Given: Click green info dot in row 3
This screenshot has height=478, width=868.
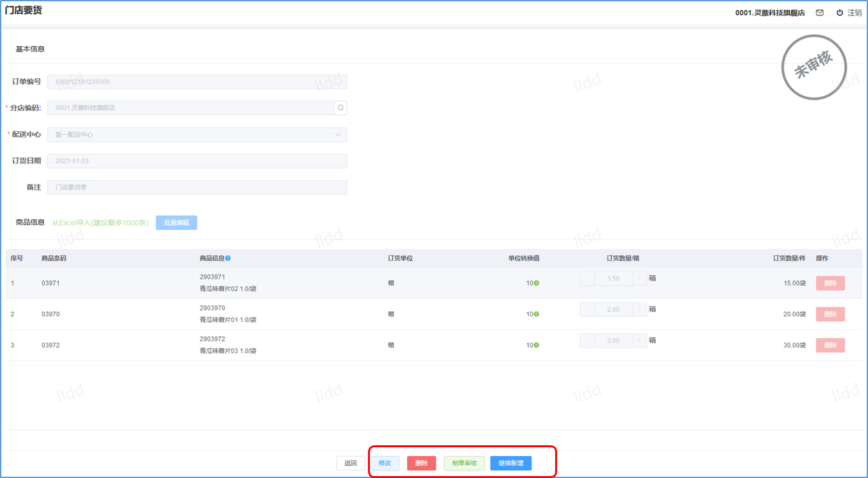Looking at the screenshot, I should 536,345.
